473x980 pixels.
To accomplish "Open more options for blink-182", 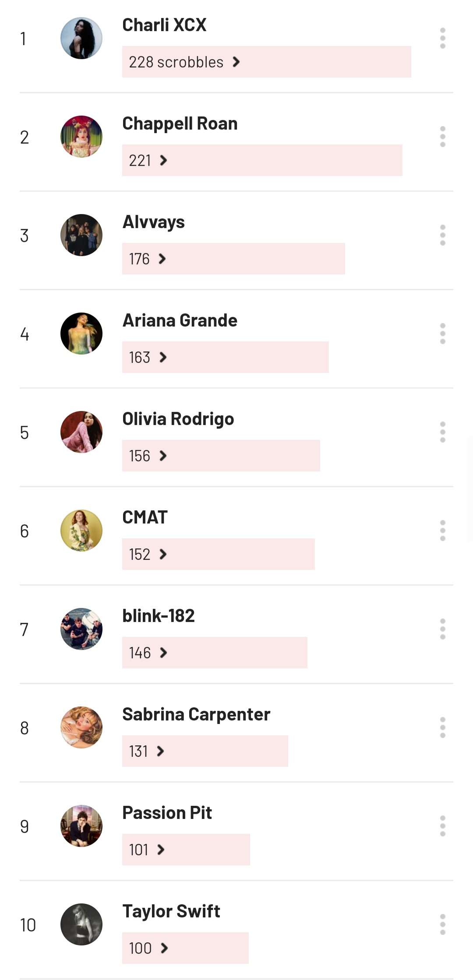I will click(x=442, y=629).
